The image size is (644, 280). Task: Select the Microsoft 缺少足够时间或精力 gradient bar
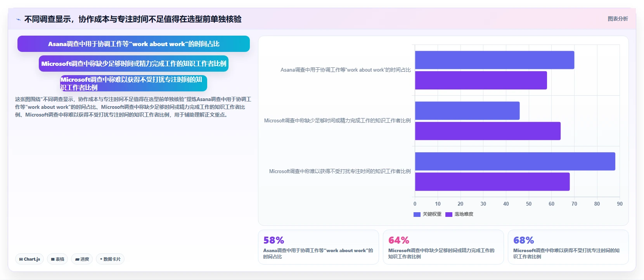(x=133, y=64)
